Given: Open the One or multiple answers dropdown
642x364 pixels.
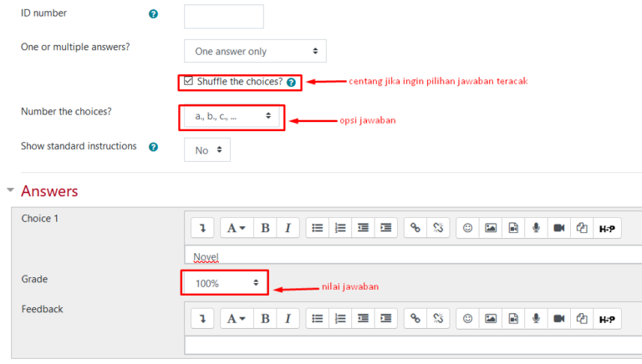Looking at the screenshot, I should coord(255,51).
